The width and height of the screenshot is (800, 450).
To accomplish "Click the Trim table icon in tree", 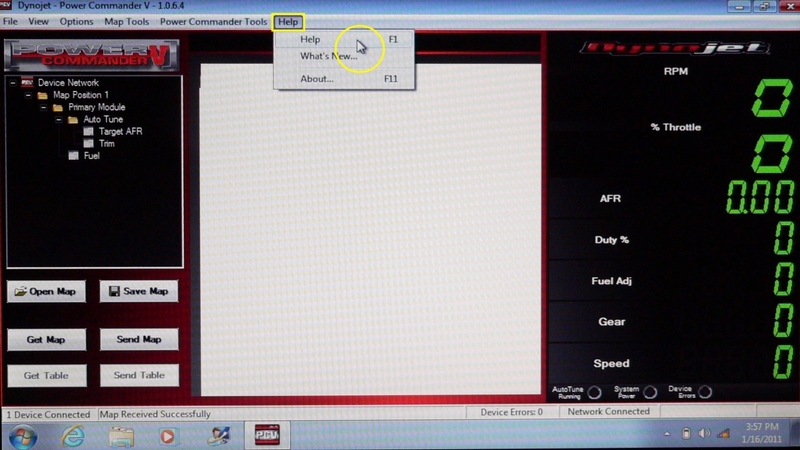I will coord(88,144).
